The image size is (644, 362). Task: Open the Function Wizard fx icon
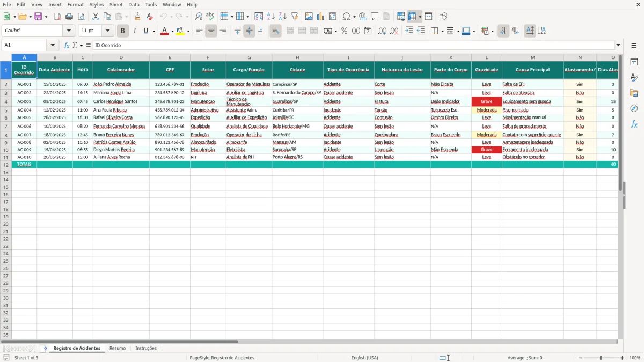click(x=67, y=45)
